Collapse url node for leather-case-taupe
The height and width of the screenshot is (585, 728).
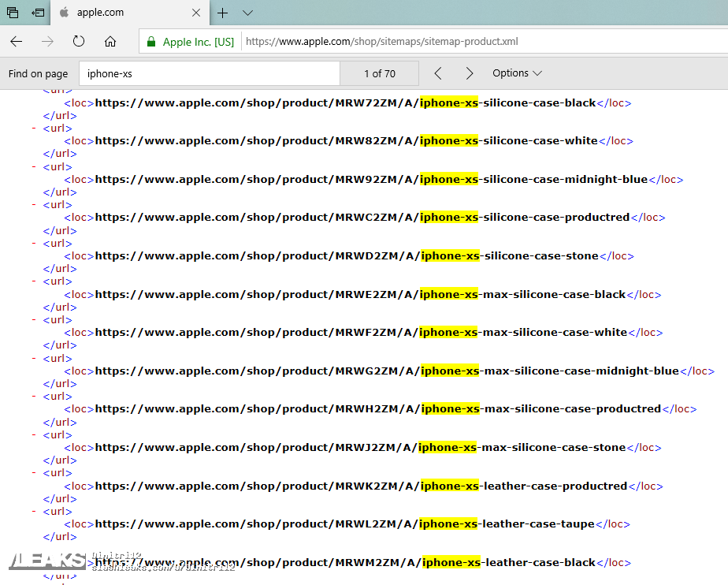(x=34, y=511)
